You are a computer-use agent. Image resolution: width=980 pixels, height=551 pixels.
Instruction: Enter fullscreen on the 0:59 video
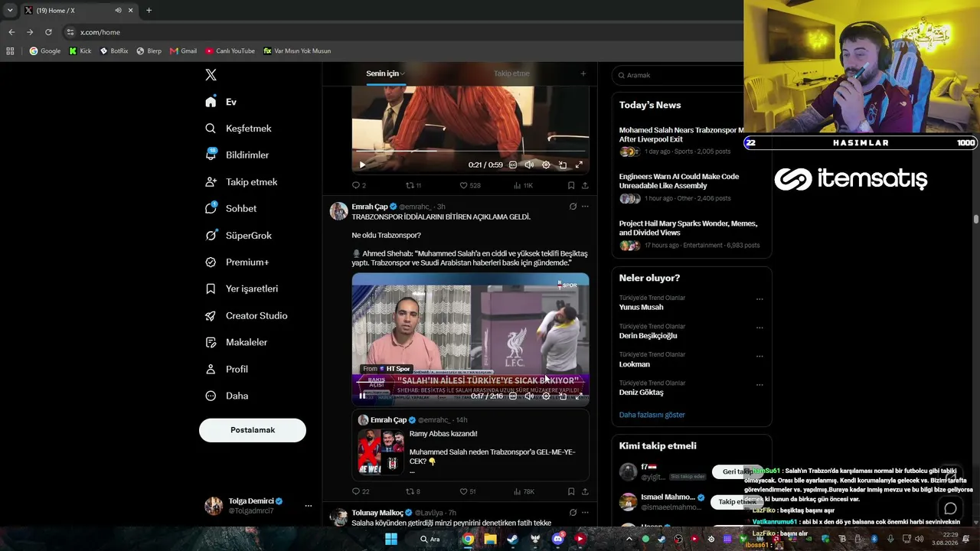coord(579,165)
